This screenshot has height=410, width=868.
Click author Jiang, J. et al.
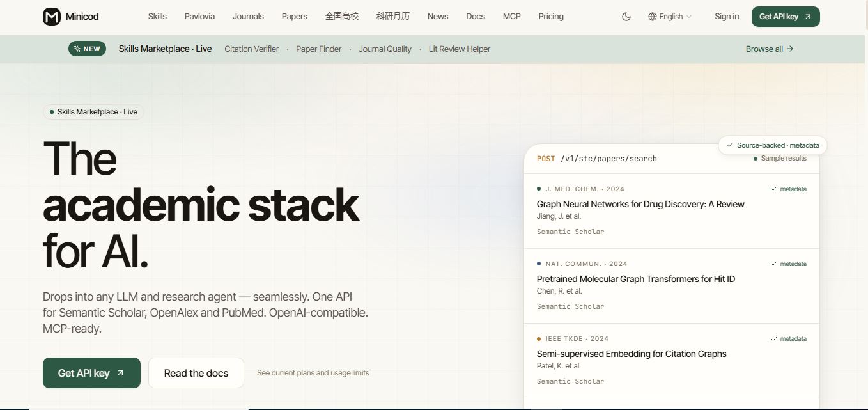[x=559, y=216]
